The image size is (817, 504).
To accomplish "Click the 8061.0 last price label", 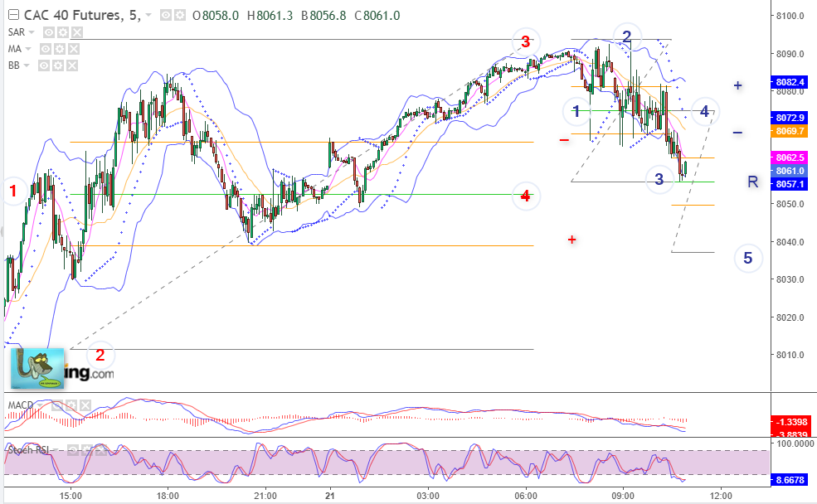I will click(789, 171).
